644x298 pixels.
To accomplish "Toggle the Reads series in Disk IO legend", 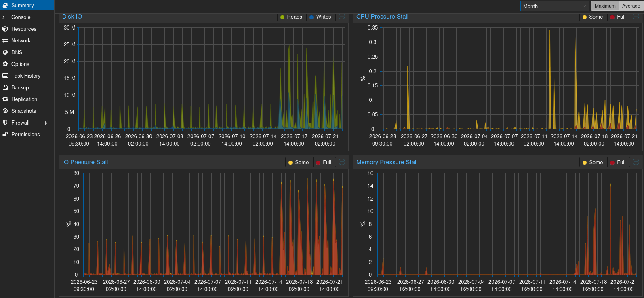I will tap(291, 17).
